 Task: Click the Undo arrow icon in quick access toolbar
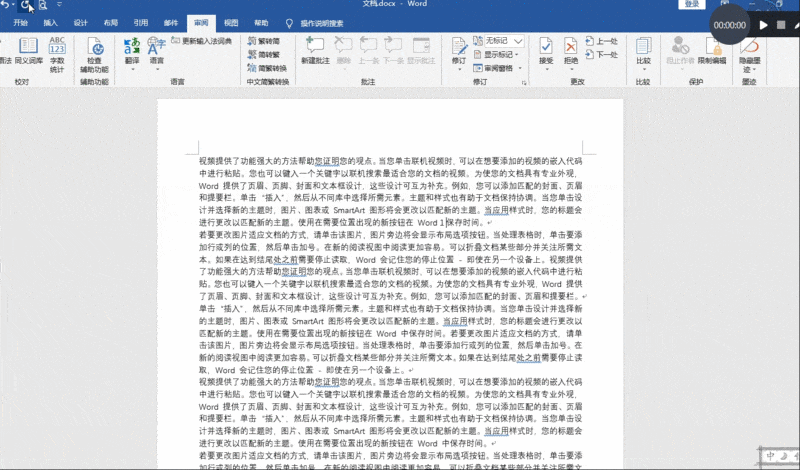(5, 5)
